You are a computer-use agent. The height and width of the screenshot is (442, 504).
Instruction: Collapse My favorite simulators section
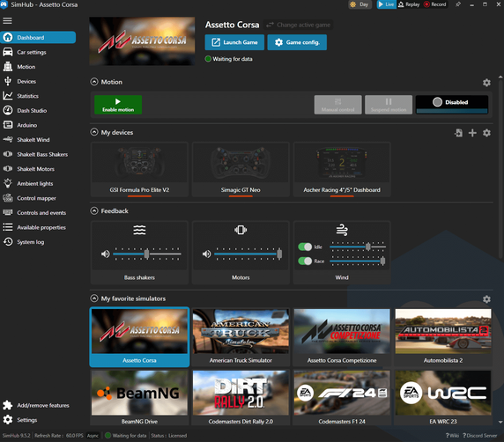point(94,298)
